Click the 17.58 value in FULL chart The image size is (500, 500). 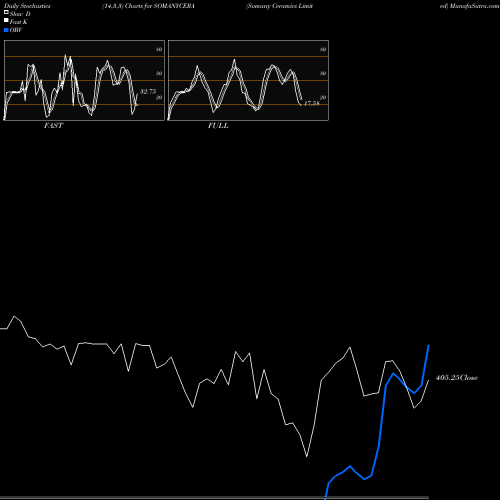[x=312, y=103]
